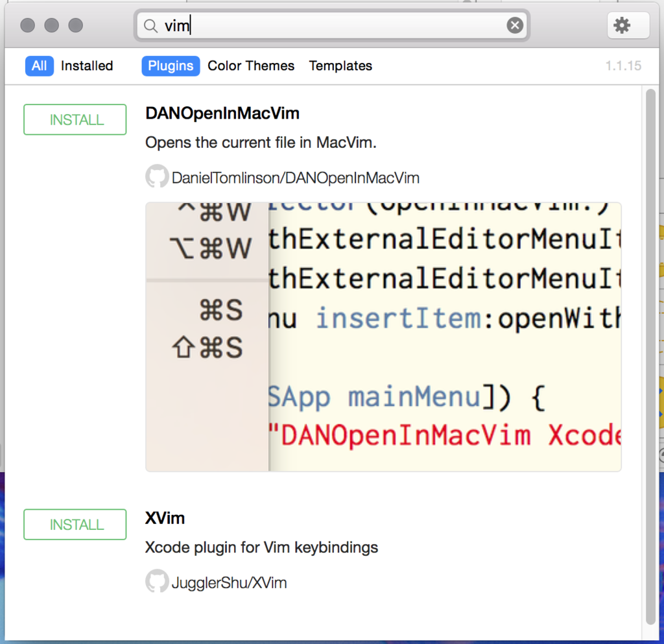Open the Templates tab
Screen dimensions: 664x644
(340, 66)
